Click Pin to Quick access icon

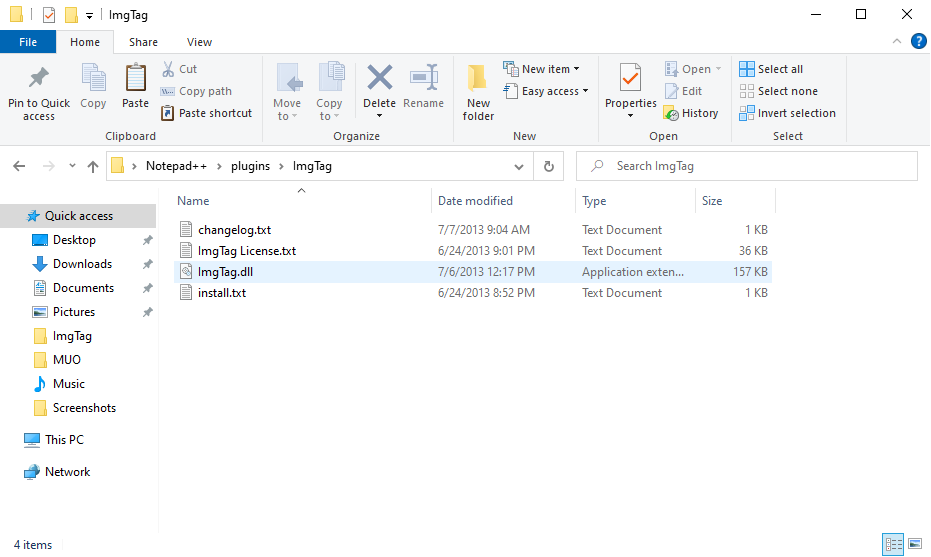click(x=39, y=78)
